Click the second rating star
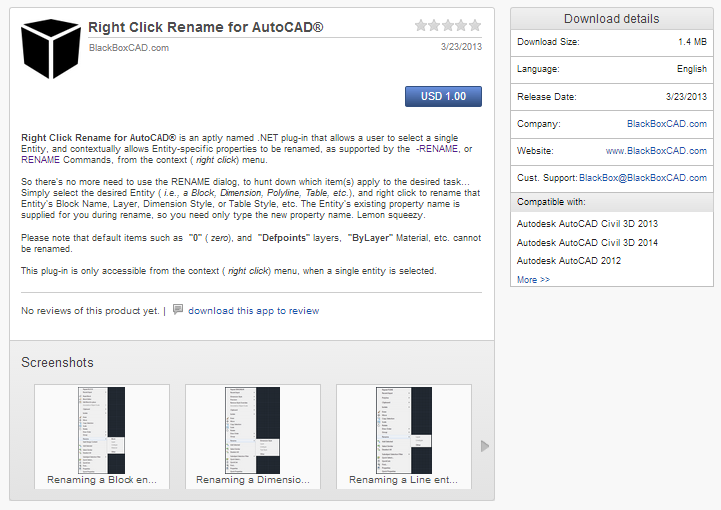 pyautogui.click(x=434, y=25)
